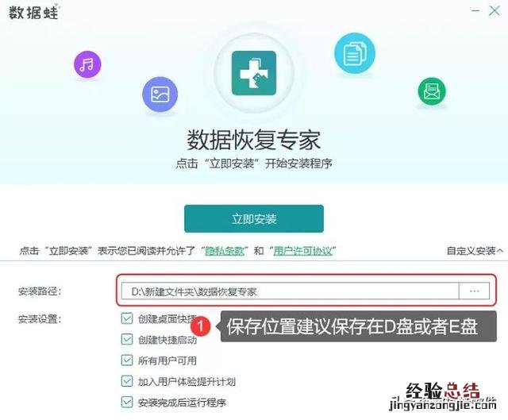Uncheck 安装完成后运行程序 option
The image size is (508, 420).
pyautogui.click(x=127, y=403)
